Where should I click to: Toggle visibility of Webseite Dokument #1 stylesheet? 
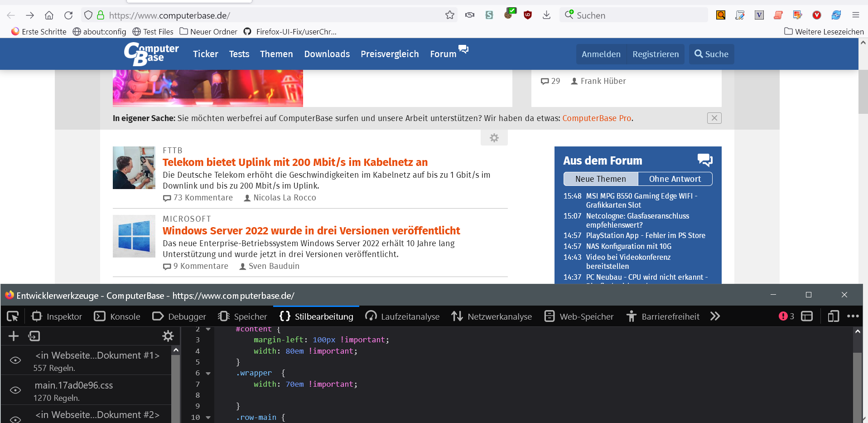click(x=15, y=360)
